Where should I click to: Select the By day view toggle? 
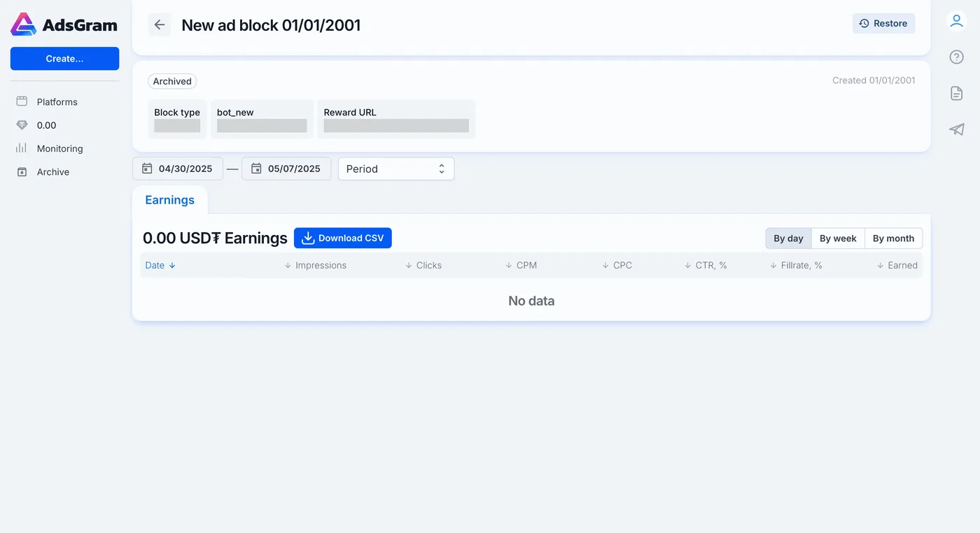point(788,239)
